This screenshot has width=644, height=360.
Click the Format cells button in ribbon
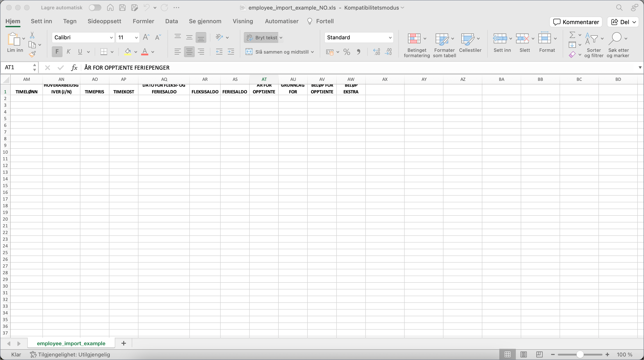point(547,42)
